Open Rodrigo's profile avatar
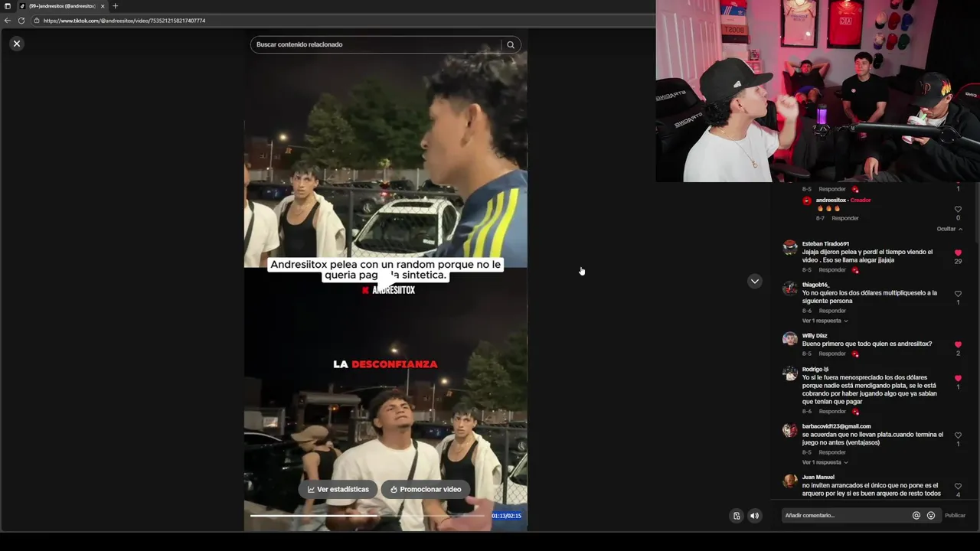The height and width of the screenshot is (551, 980). (x=790, y=373)
